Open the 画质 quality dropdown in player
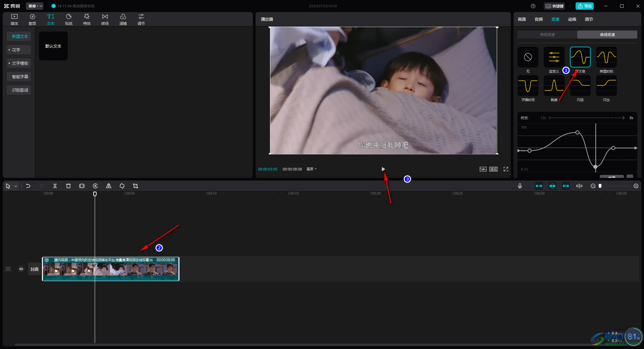Screen dimensions: 644x349 point(312,169)
